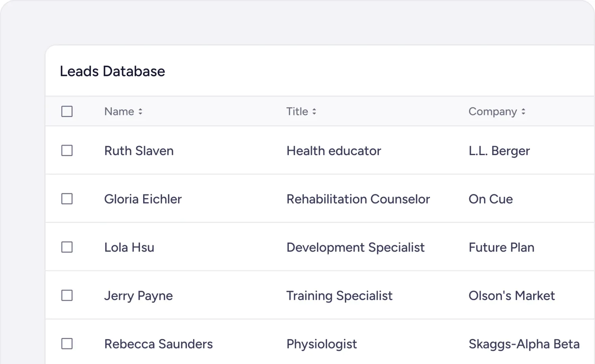
Task: Check the select-all header checkbox
Action: [x=67, y=111]
